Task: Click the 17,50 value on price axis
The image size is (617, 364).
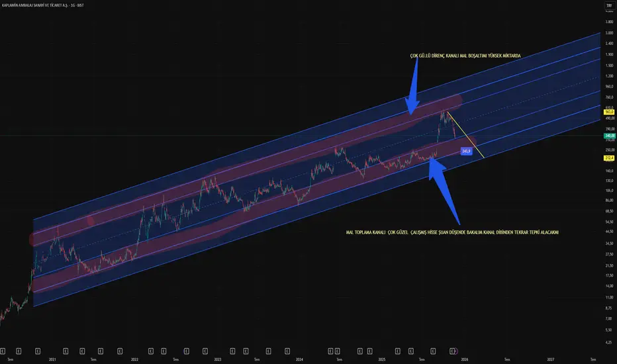Action: pyautogui.click(x=610, y=275)
